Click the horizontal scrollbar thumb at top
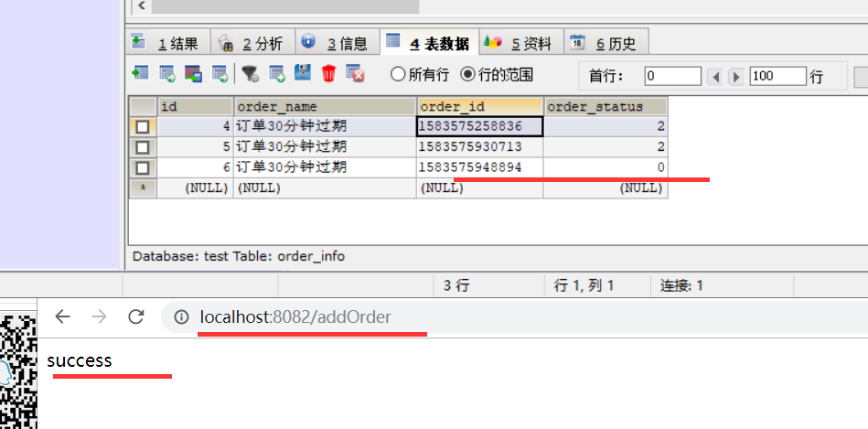Viewport: 868px width, 429px height. tap(285, 6)
